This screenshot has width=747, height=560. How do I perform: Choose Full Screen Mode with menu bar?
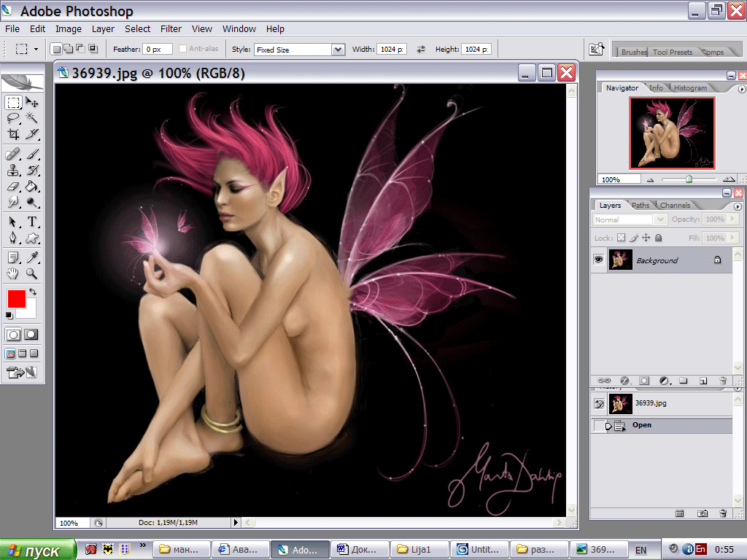tap(23, 354)
